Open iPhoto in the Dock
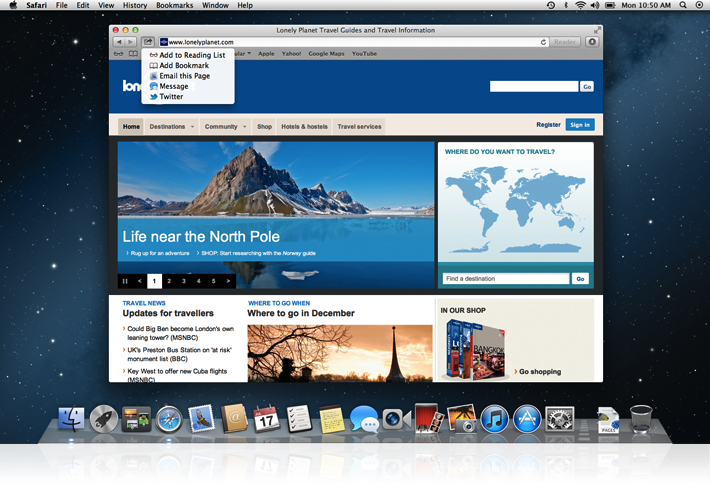 [461, 418]
